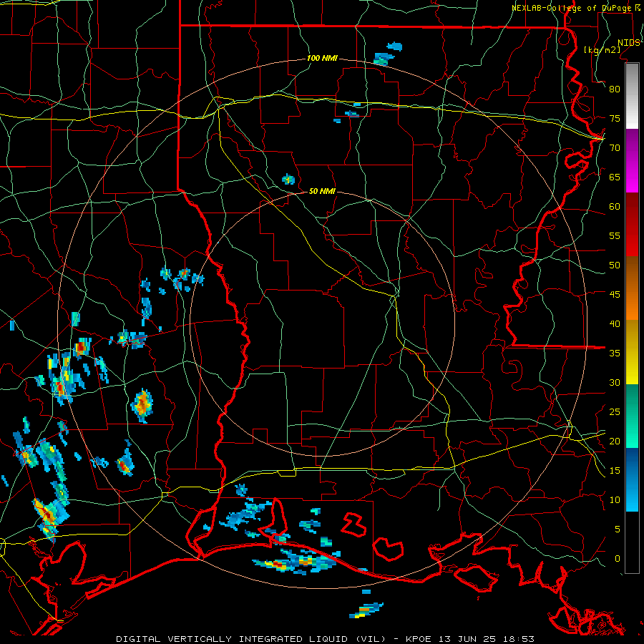Click the 35 value on the VIL scale

[x=615, y=353]
